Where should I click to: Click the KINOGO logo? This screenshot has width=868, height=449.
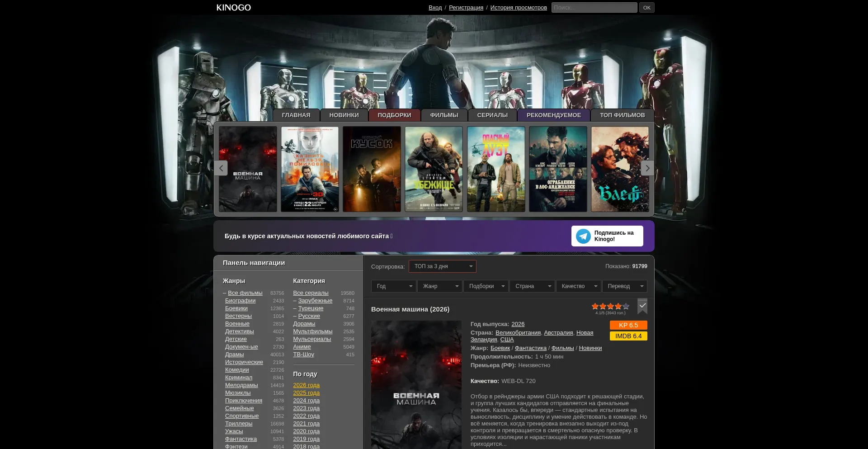click(233, 8)
